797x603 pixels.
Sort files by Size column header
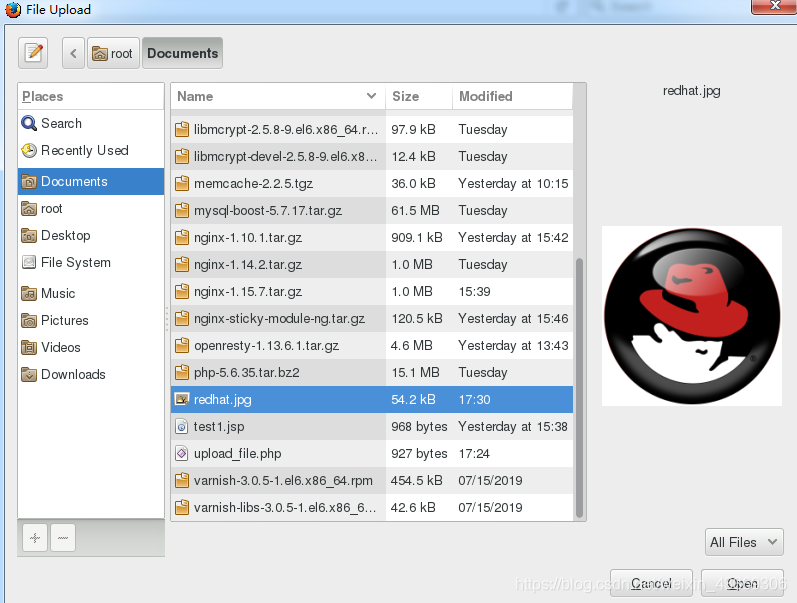419,96
